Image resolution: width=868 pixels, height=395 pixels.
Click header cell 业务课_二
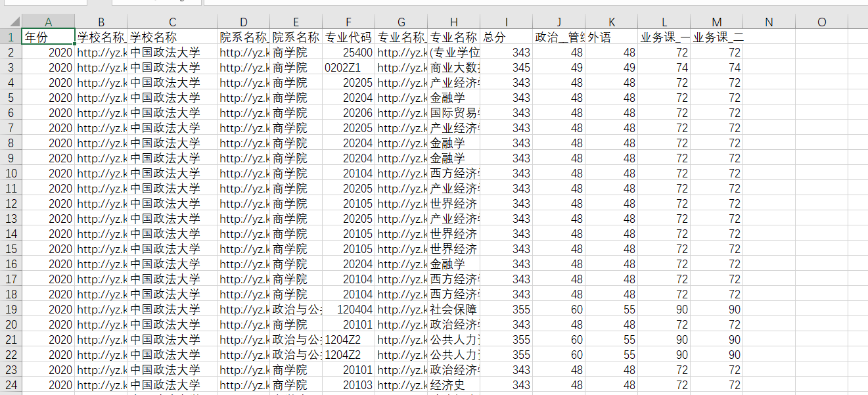pyautogui.click(x=717, y=37)
